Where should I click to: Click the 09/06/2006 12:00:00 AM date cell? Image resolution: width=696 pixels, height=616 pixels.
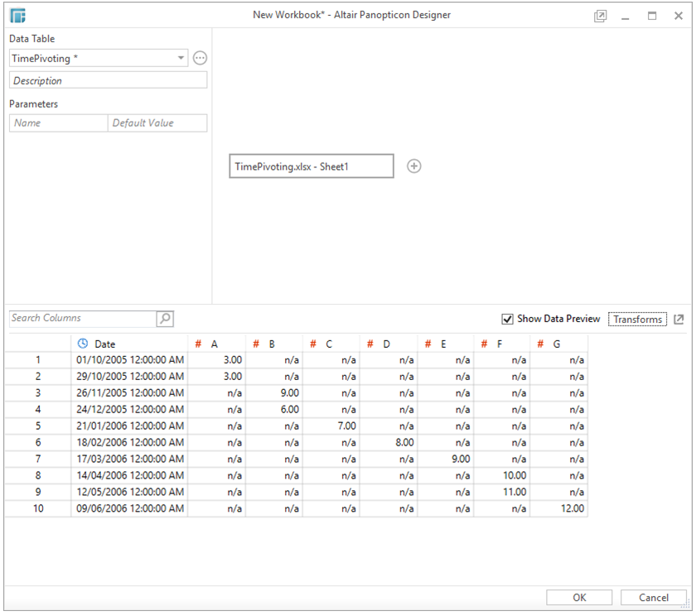coord(129,508)
